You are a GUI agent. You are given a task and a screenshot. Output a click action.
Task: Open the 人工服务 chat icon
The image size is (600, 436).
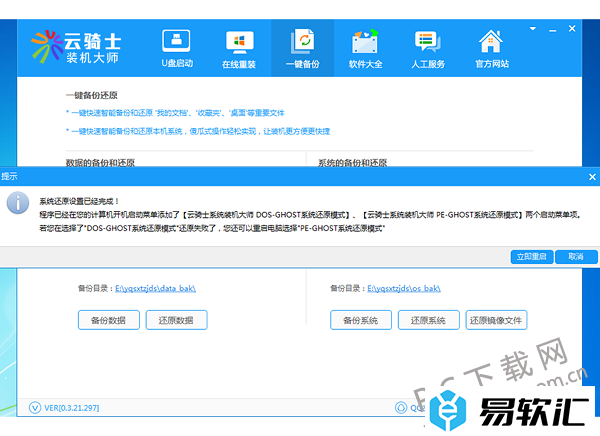pyautogui.click(x=427, y=41)
